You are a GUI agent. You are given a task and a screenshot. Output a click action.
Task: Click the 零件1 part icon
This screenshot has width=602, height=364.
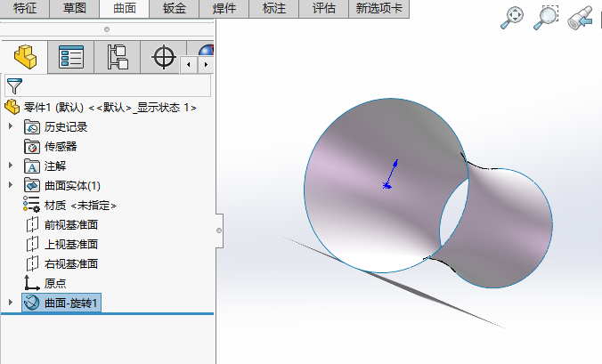click(x=12, y=107)
